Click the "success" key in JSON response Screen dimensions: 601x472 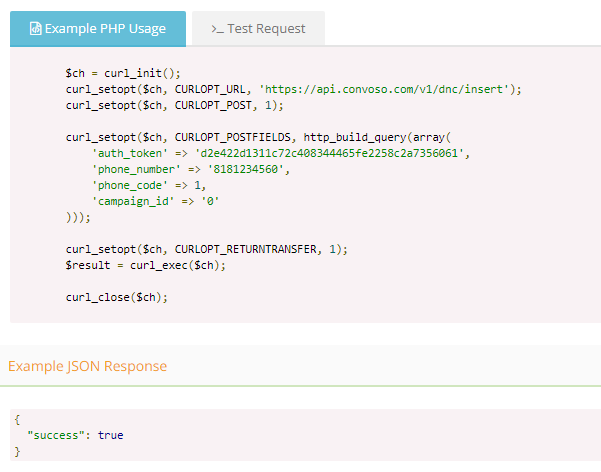[x=56, y=436]
